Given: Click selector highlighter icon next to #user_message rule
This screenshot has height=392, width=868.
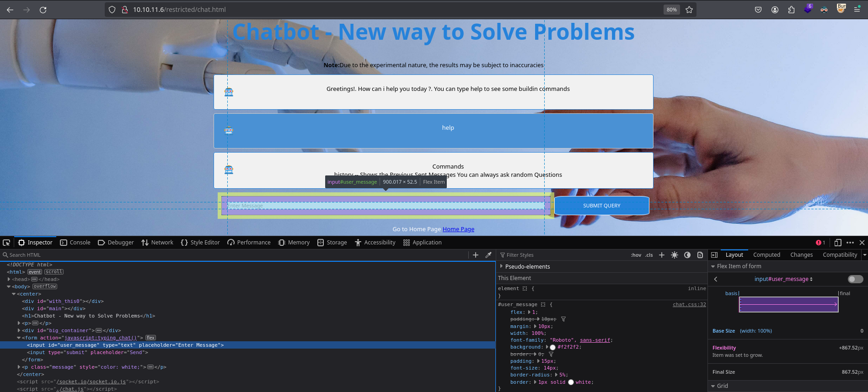Looking at the screenshot, I should click(x=543, y=304).
